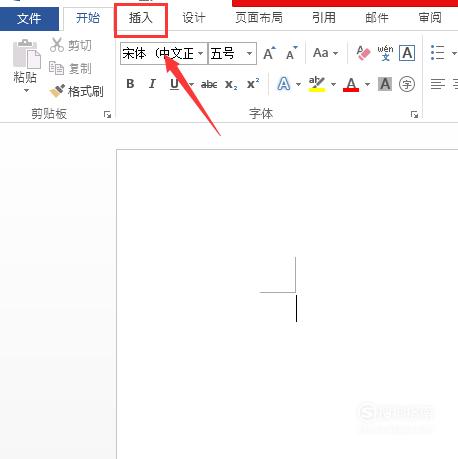Open the 页面布局 (Page Layout) tab

pyautogui.click(x=259, y=18)
